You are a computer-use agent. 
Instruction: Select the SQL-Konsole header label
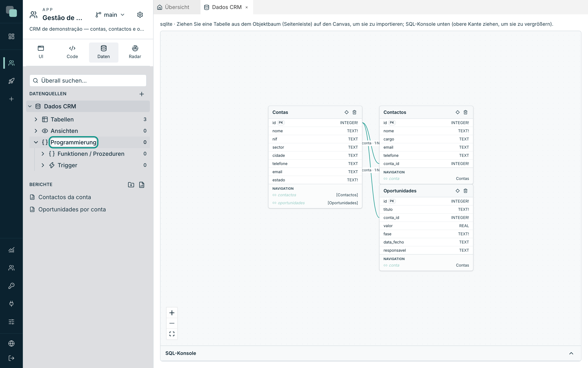click(x=180, y=353)
